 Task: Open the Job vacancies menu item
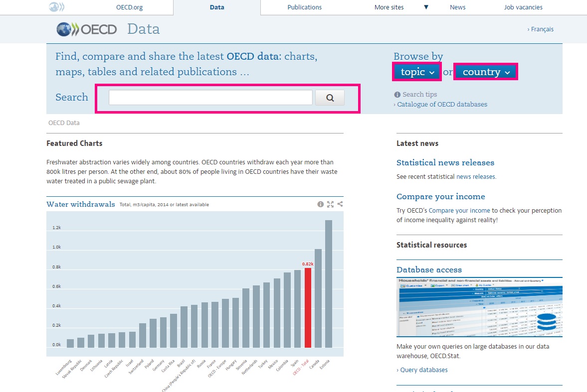point(523,7)
